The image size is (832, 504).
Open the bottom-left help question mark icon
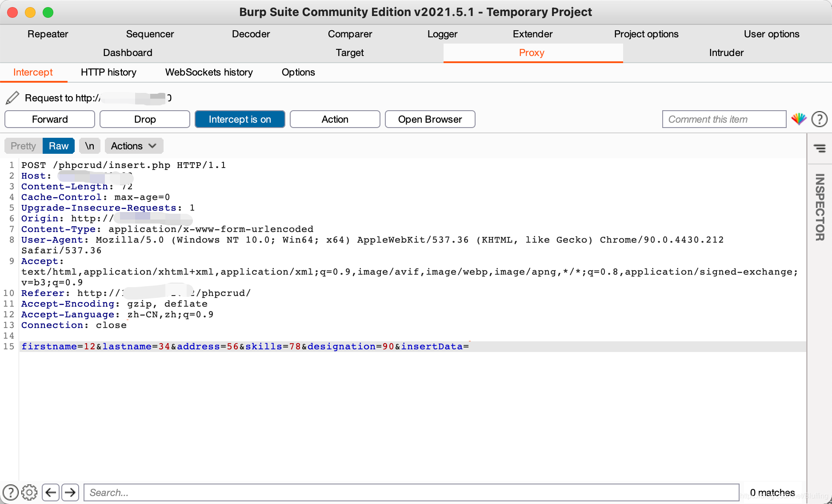(x=11, y=492)
